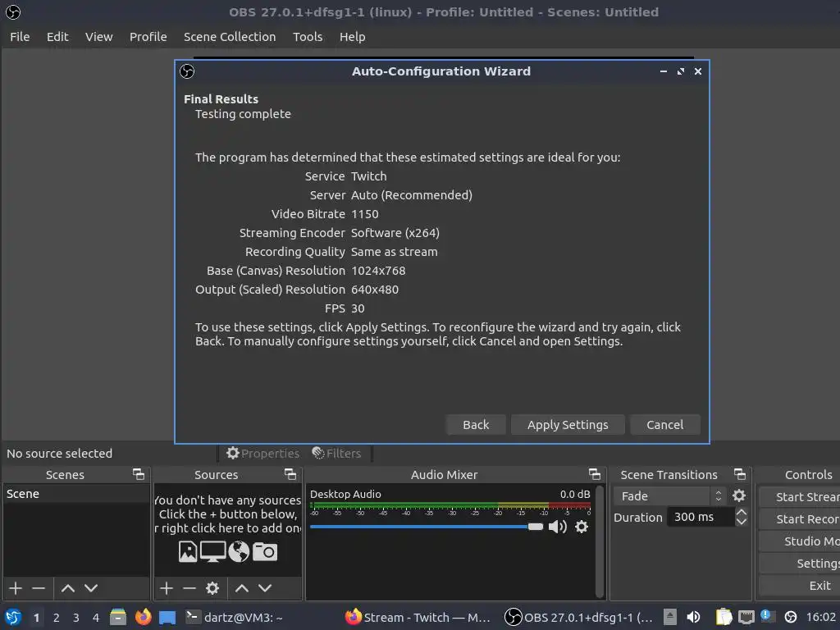Open source Filters in the toolbar

click(336, 454)
